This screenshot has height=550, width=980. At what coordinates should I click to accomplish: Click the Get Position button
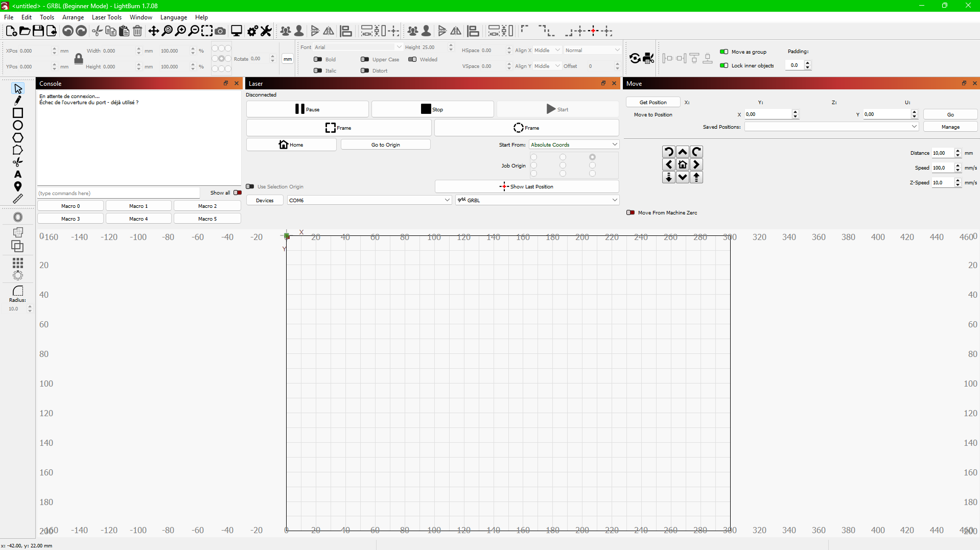(x=652, y=103)
